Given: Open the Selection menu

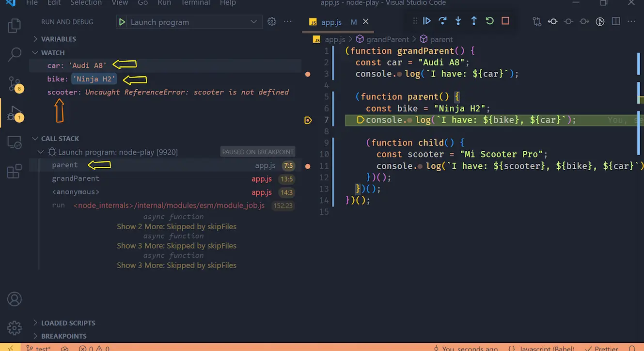Looking at the screenshot, I should pyautogui.click(x=86, y=3).
